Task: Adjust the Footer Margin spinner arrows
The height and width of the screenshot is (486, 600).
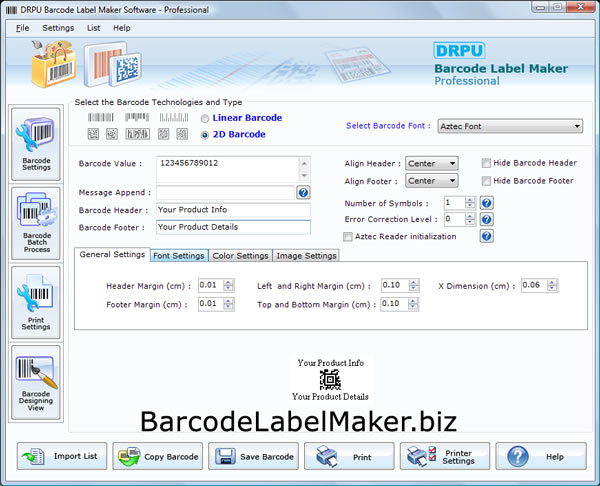Action: click(228, 304)
